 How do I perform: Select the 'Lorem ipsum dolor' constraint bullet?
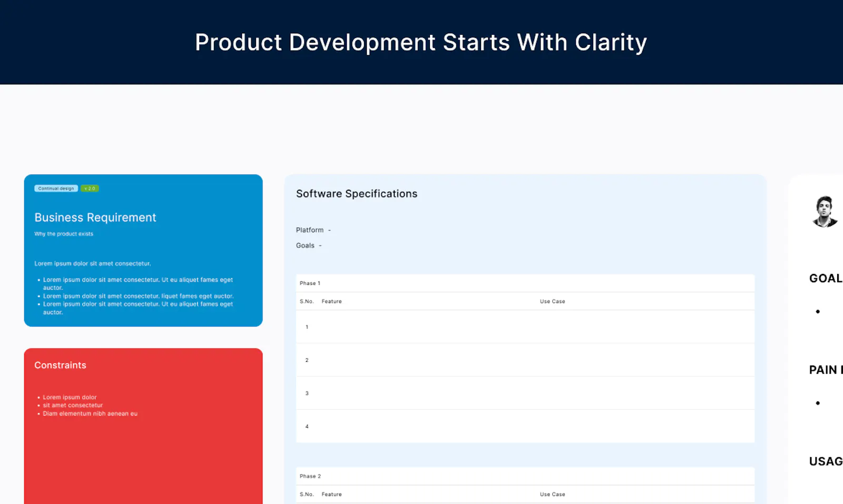coord(70,397)
